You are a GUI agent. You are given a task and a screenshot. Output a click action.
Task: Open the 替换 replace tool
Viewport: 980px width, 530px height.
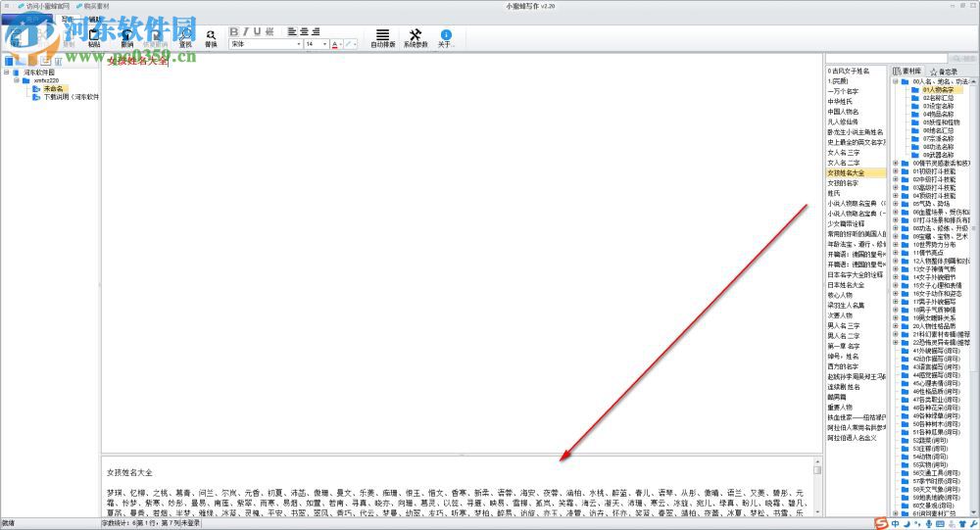tap(212, 37)
